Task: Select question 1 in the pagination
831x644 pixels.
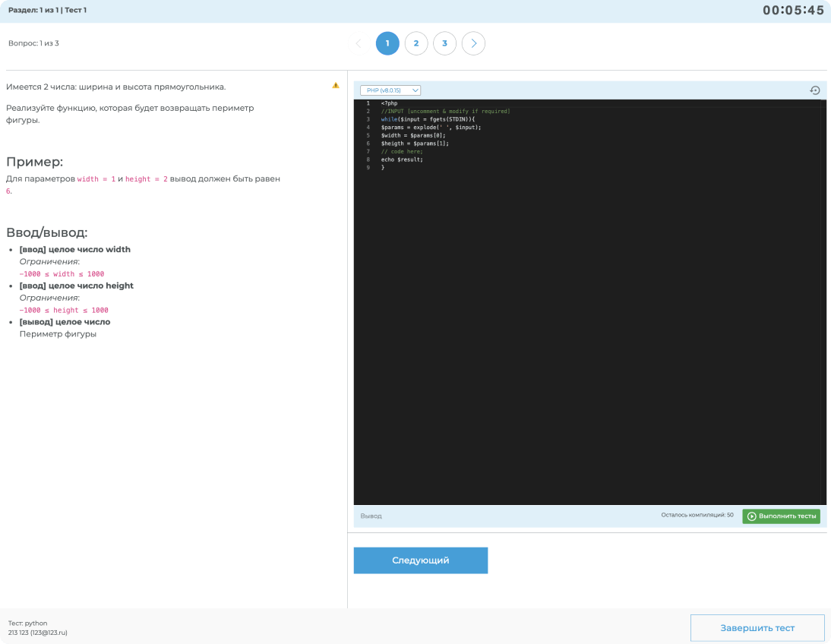Action: pos(387,43)
